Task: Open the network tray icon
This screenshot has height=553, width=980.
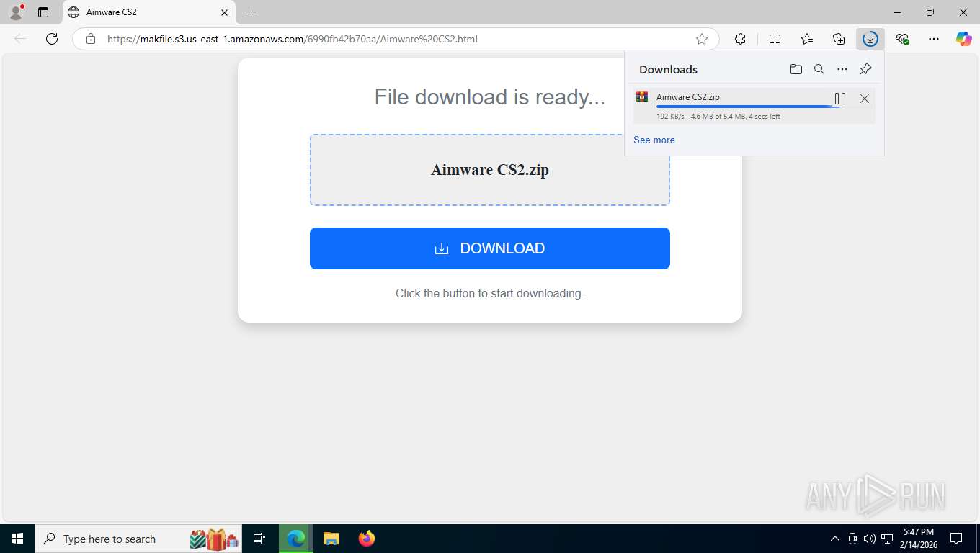Action: (x=887, y=539)
